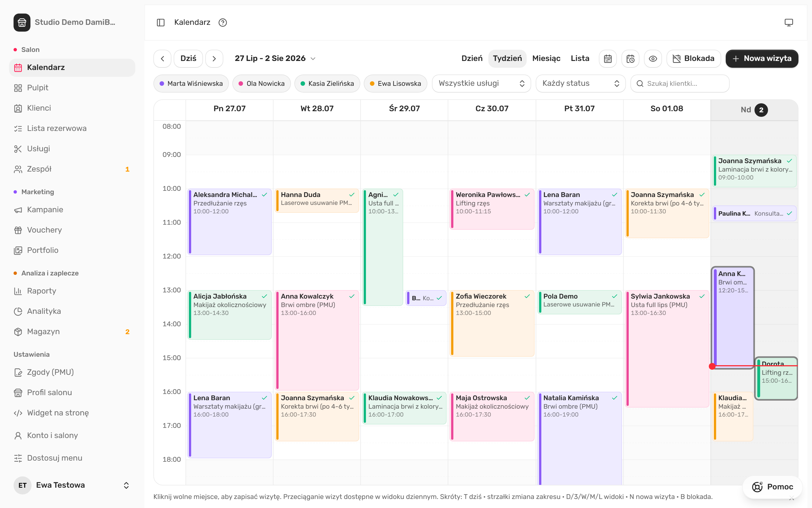Screen dimensions: 812x508
Task: Click the Szukaj klientki search field
Action: tap(680, 84)
